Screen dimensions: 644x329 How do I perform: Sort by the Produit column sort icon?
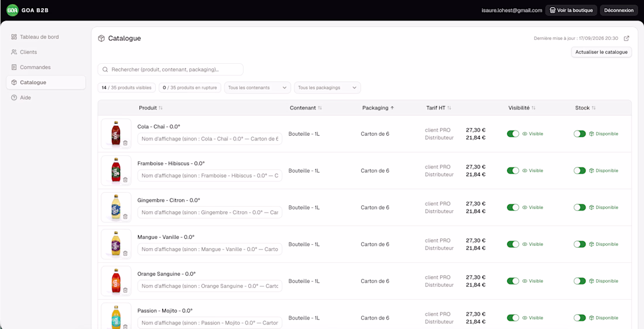coord(160,108)
